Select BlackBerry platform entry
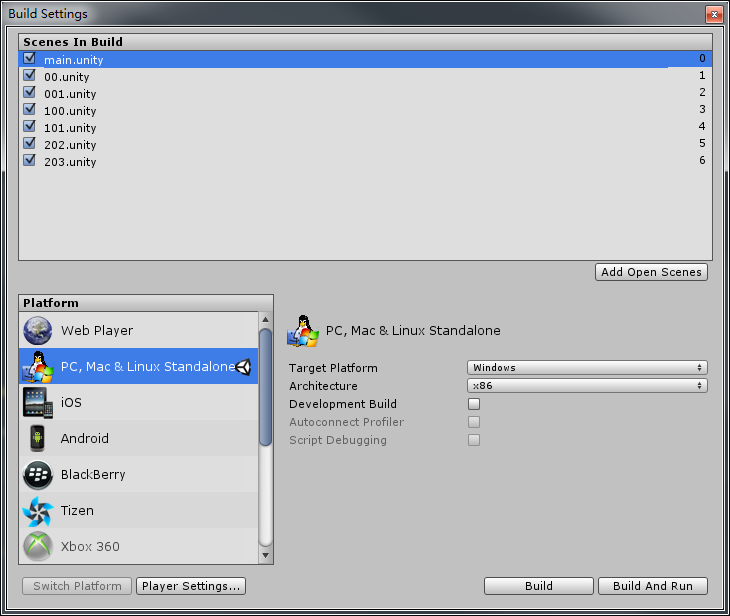Image resolution: width=730 pixels, height=616 pixels. [x=139, y=474]
